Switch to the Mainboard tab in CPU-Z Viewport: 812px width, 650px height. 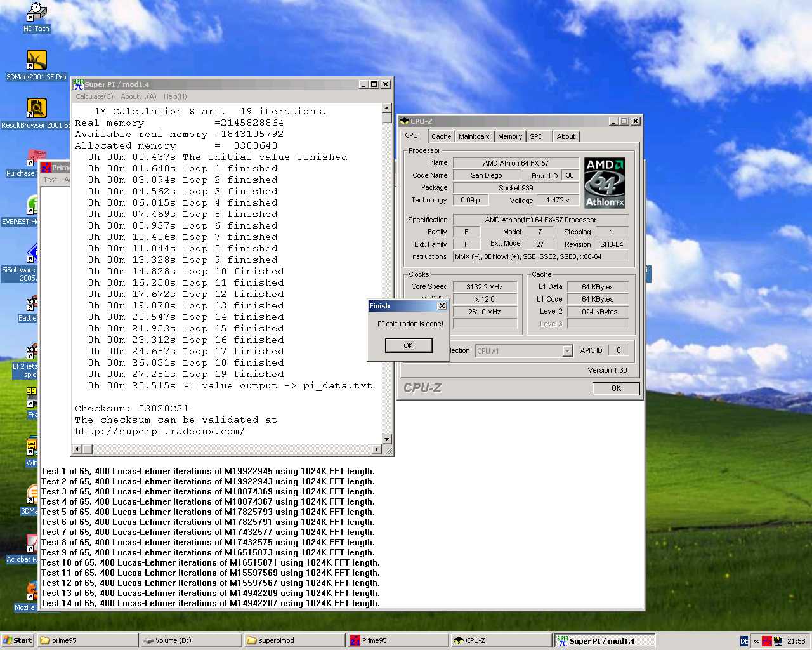point(475,136)
